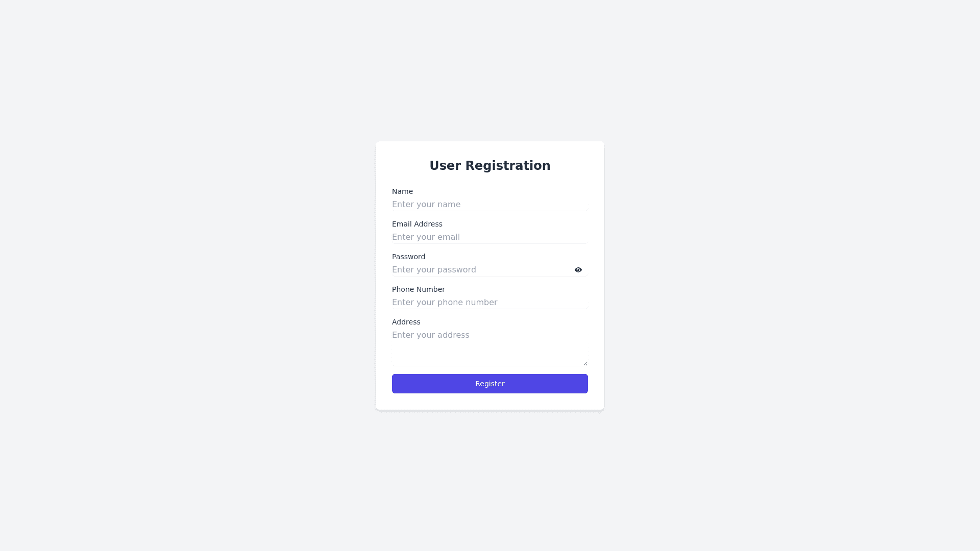
Task: Click the "Name" field label
Action: pyautogui.click(x=402, y=191)
